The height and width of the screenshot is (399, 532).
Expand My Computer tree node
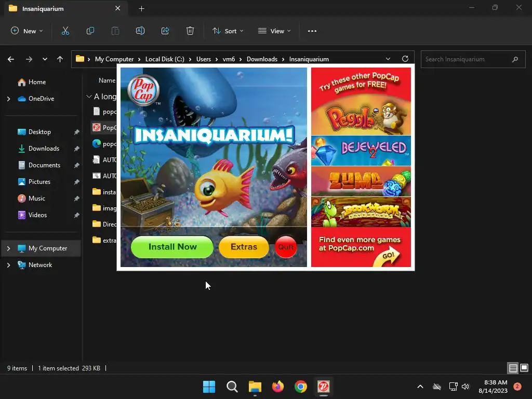[x=8, y=248]
